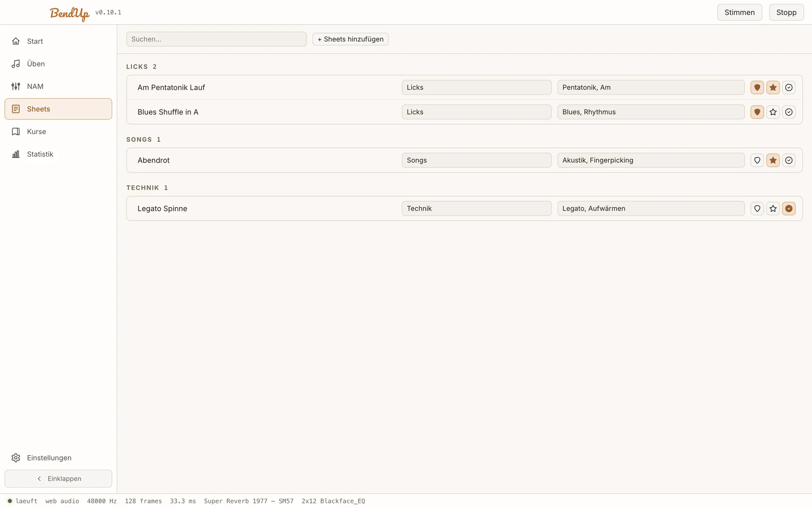Edit Blues Shuffle in A category field
Image resolution: width=812 pixels, height=508 pixels.
point(477,112)
